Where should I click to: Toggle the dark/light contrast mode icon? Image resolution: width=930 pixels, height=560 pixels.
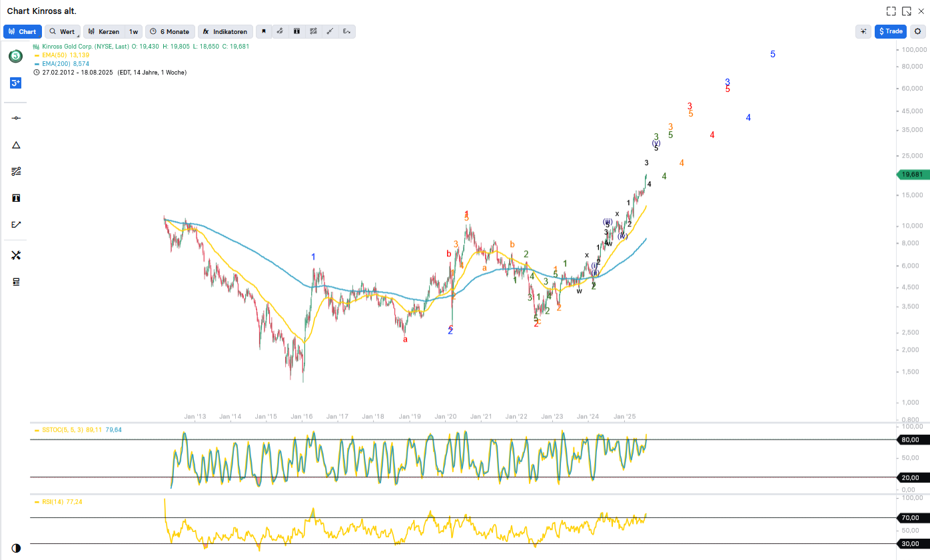pos(16,547)
